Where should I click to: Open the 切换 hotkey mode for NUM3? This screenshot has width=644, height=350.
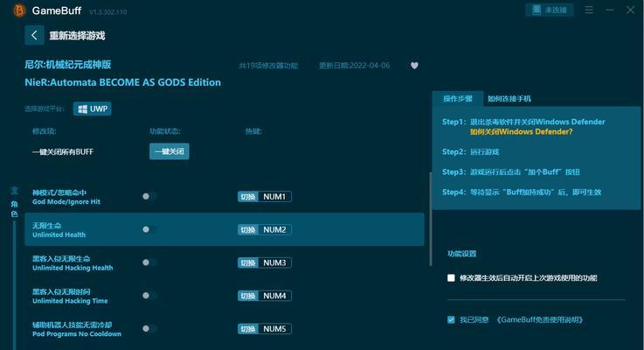247,262
